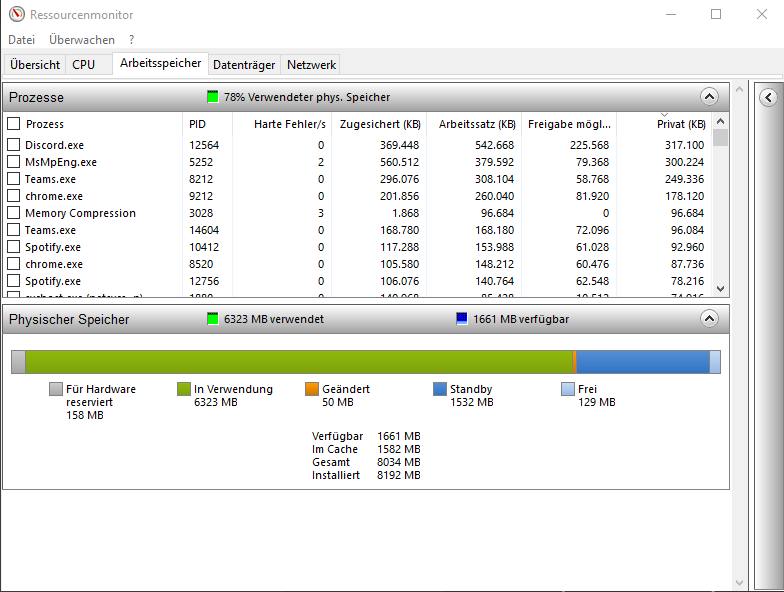784x592 pixels.
Task: Check the Spotify.exe PID 12756 checkbox
Action: pos(14,280)
